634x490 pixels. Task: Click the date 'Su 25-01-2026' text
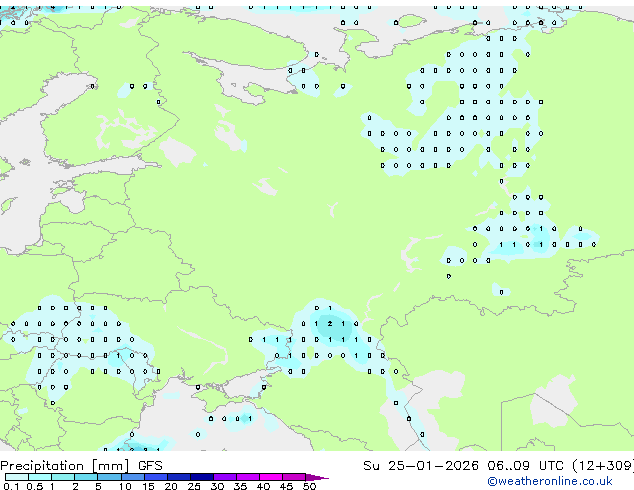[421, 466]
